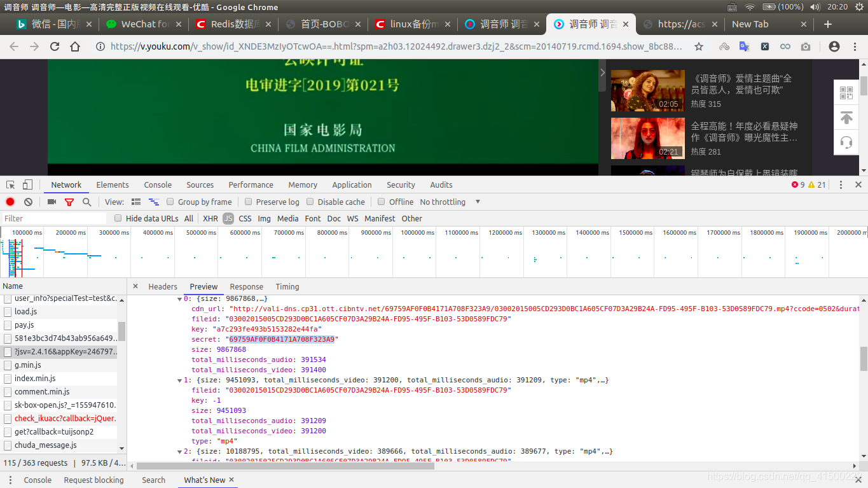Toggle the red network filter funnel icon
Screen dimensions: 868x488
click(69, 202)
